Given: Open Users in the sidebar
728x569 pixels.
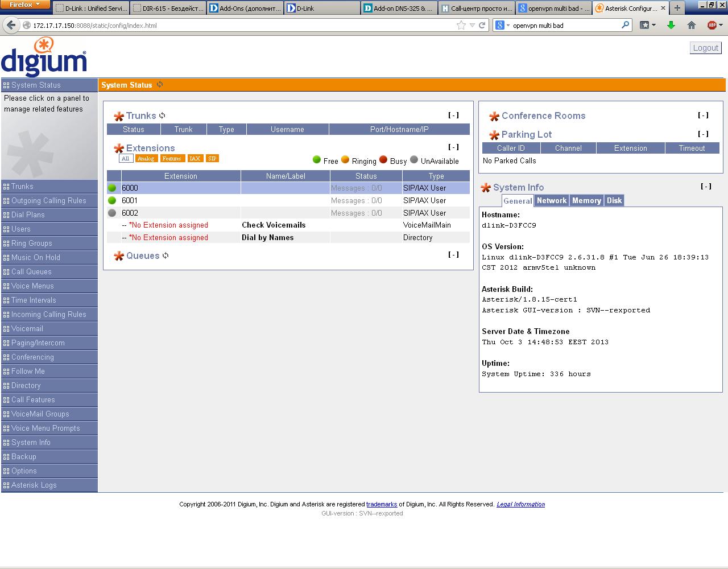Looking at the screenshot, I should [x=49, y=229].
